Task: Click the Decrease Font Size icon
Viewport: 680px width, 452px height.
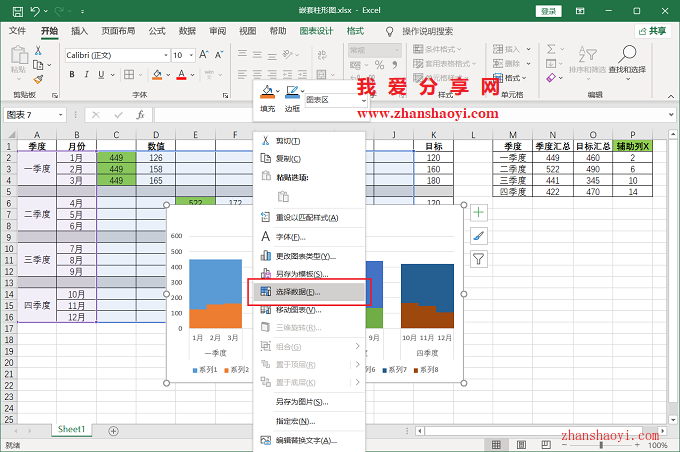Action: coord(219,55)
